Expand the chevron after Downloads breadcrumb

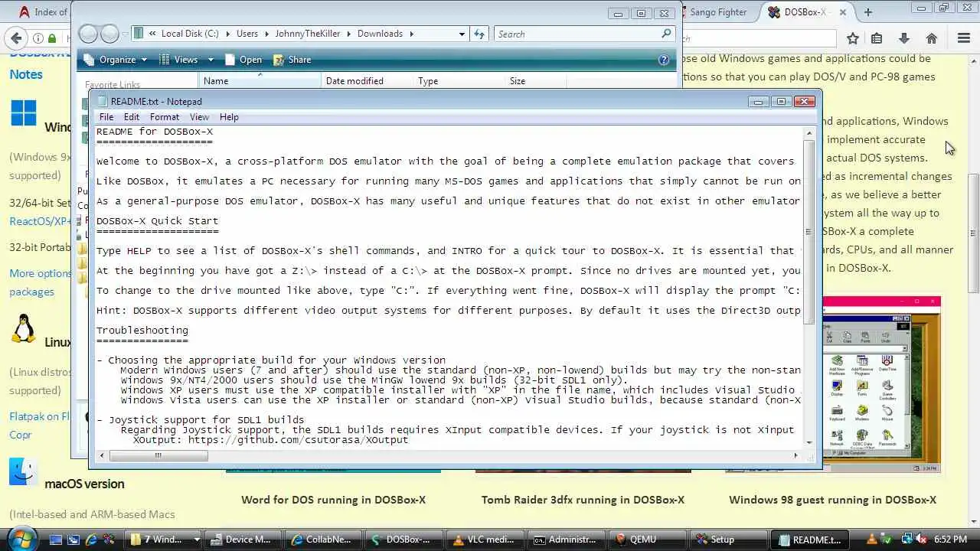[411, 34]
